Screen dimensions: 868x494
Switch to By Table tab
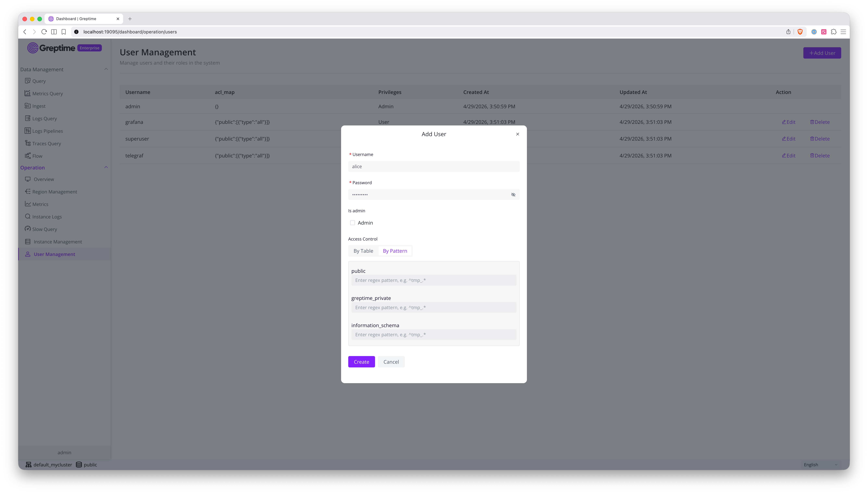tap(363, 251)
